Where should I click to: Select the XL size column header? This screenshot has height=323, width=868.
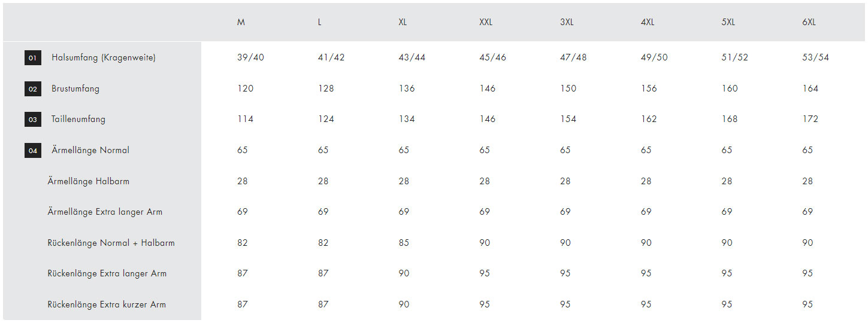click(x=403, y=22)
